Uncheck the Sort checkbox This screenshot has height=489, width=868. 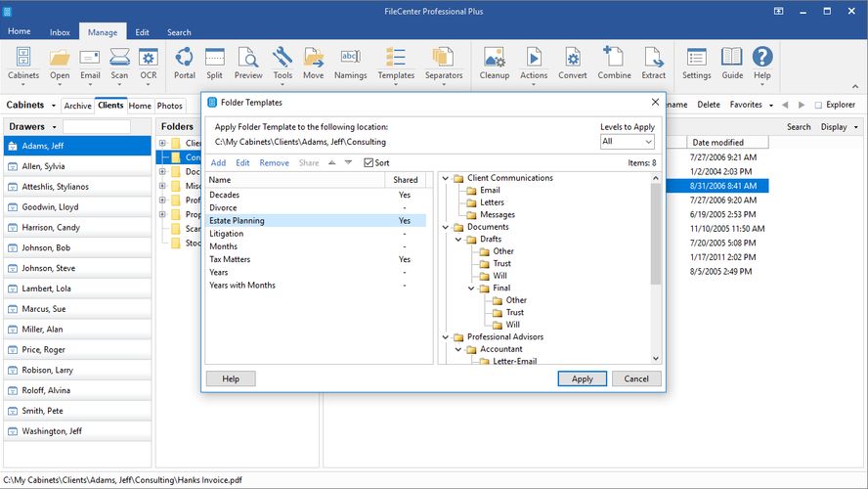pyautogui.click(x=369, y=163)
